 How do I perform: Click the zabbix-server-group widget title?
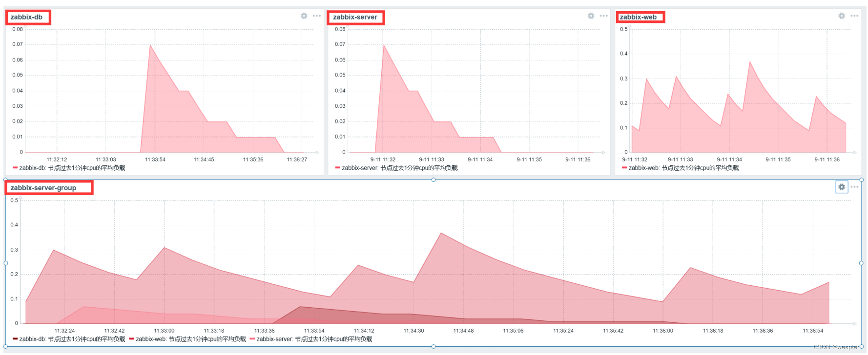point(43,188)
